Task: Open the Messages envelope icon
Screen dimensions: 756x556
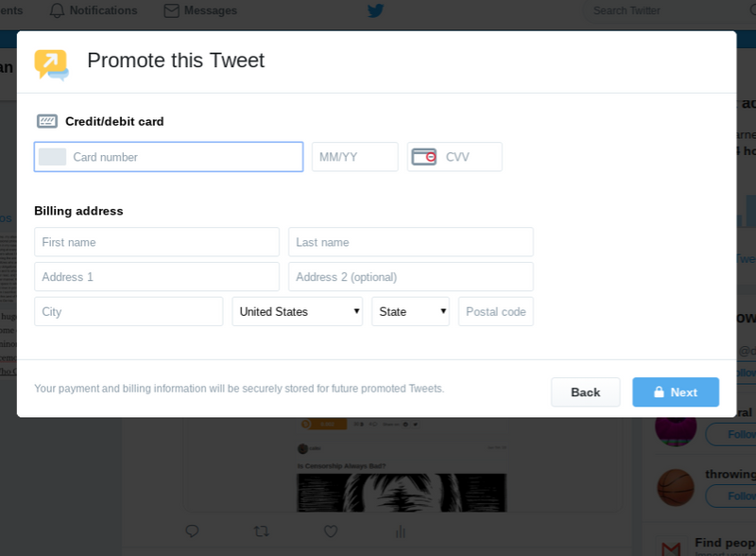Action: tap(171, 10)
